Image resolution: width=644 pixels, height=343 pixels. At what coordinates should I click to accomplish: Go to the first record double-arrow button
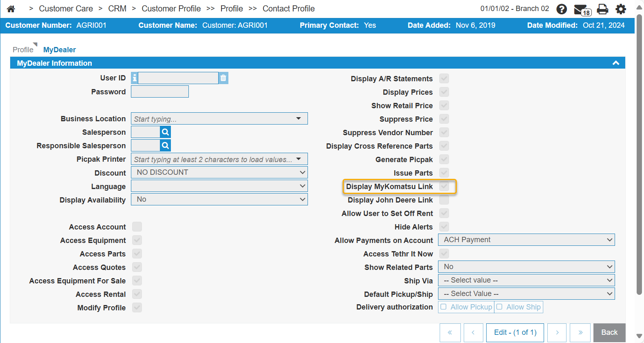click(x=450, y=332)
